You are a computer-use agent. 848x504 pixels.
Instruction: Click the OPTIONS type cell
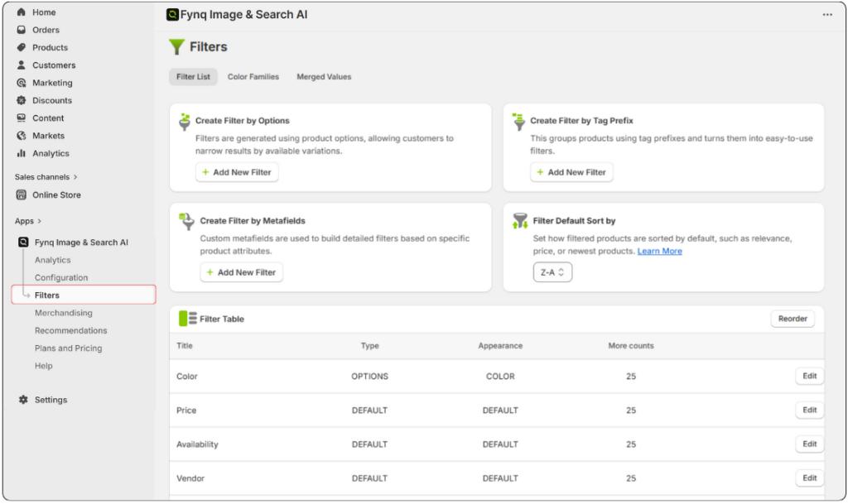pyautogui.click(x=370, y=377)
